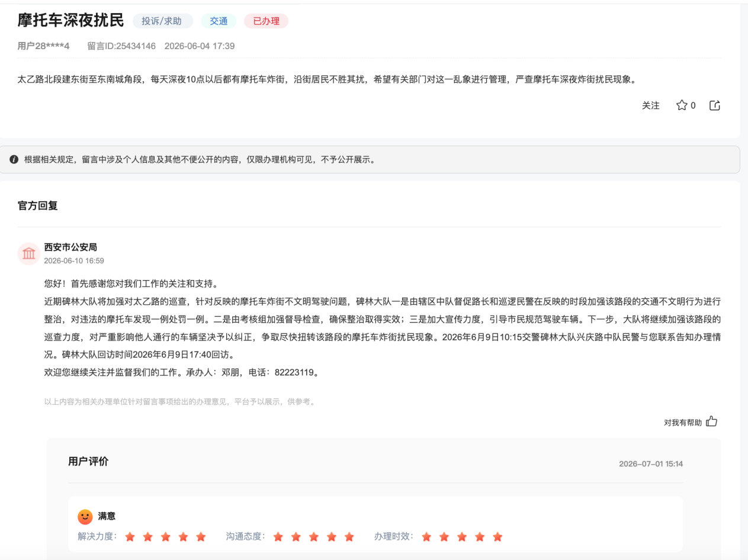Click the 用户评价 heading
Screen dimensions: 748x560
click(x=88, y=462)
